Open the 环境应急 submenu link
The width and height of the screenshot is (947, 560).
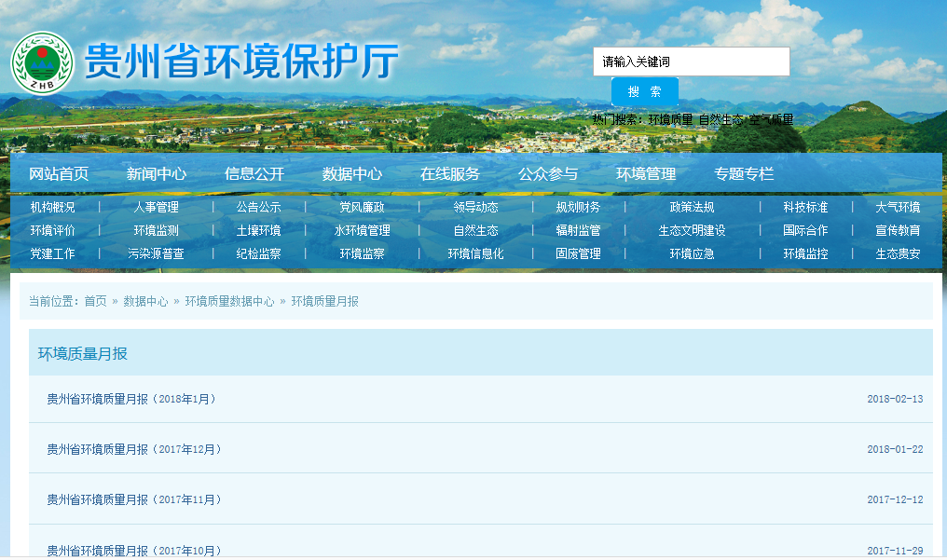point(692,253)
